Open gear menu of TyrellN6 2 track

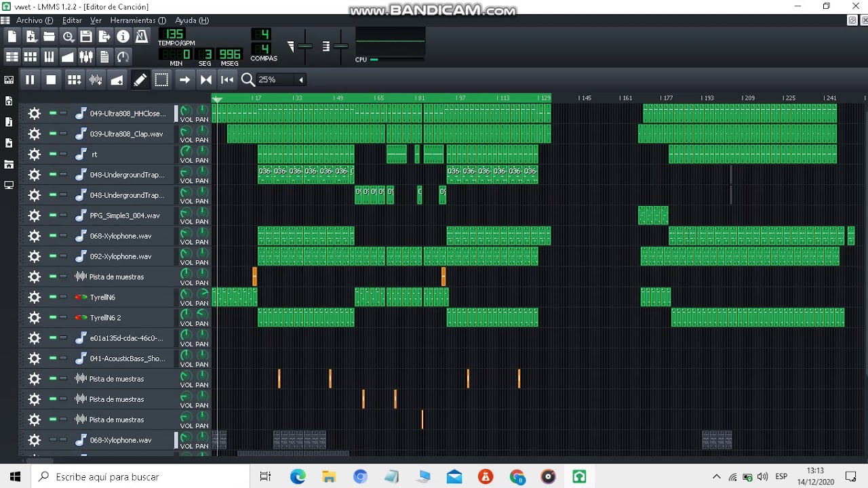[x=34, y=317]
